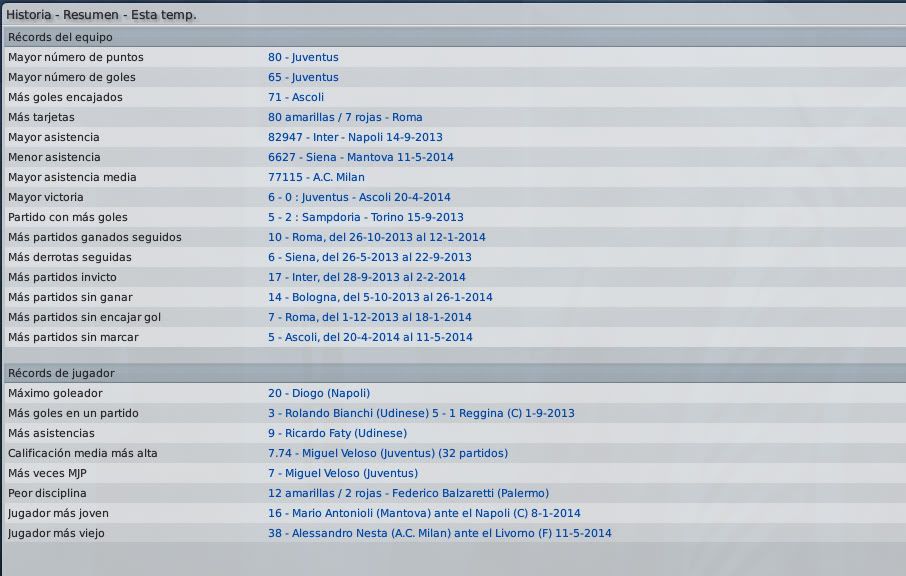This screenshot has width=906, height=576.
Task: Click the 'Mayor victoria' label
Action: pyautogui.click(x=46, y=198)
